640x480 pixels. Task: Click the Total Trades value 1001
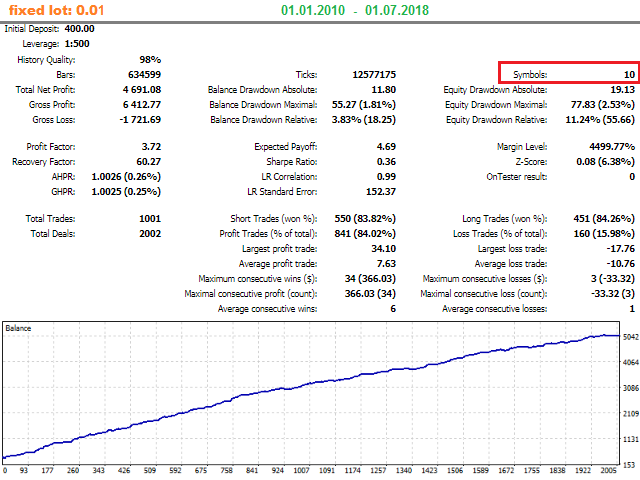point(150,219)
